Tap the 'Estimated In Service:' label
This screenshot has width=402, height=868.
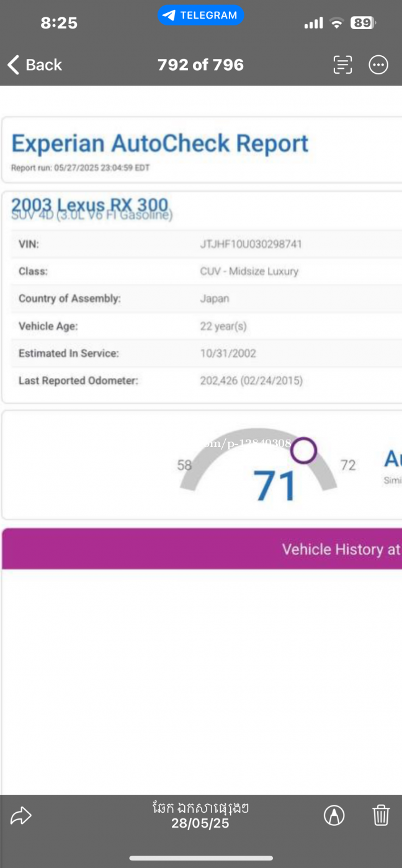[68, 353]
